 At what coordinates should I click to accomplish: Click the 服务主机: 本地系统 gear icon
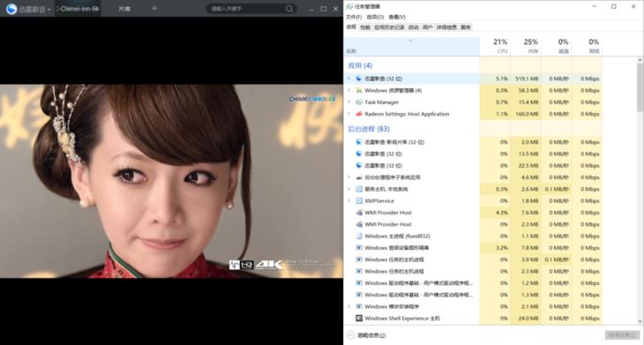pos(359,189)
